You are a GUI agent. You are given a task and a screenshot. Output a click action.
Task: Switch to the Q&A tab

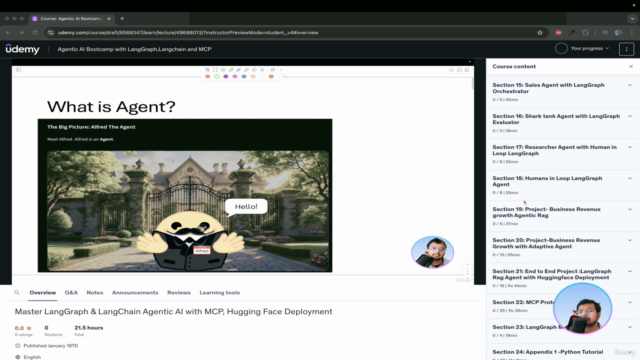click(x=71, y=293)
